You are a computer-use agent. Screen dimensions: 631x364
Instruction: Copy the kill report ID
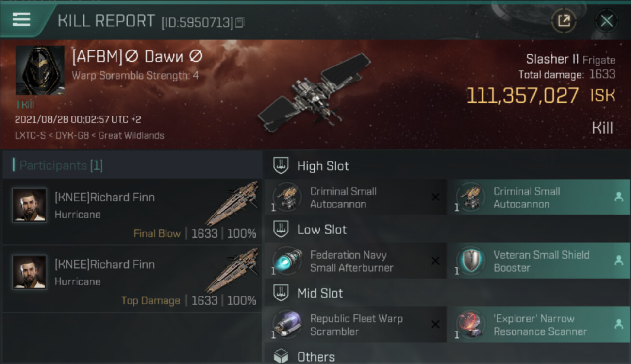[239, 22]
